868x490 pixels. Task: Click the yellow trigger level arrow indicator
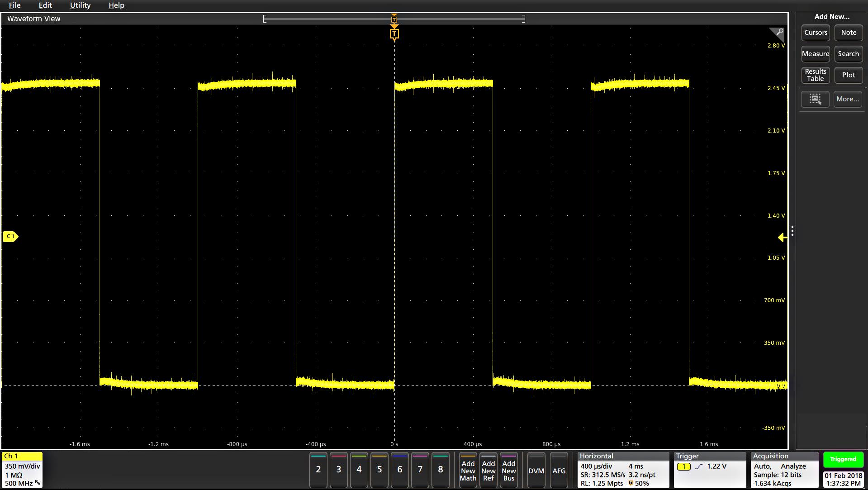(x=782, y=238)
